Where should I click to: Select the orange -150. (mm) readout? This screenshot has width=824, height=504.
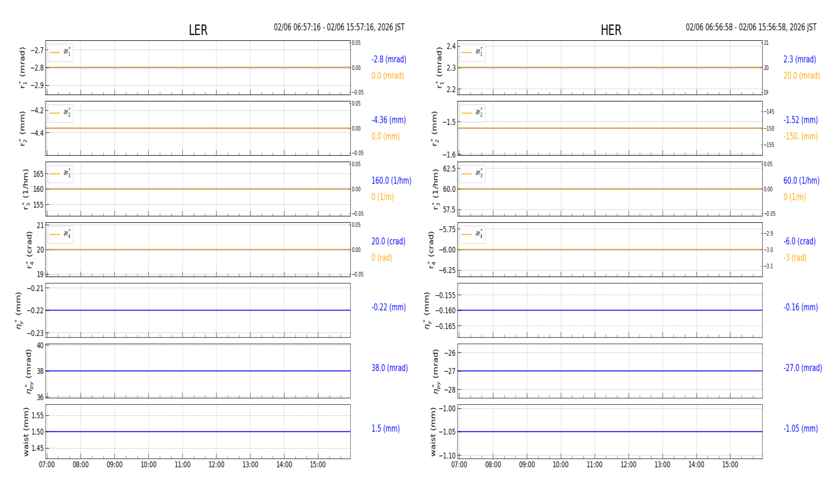coord(801,136)
